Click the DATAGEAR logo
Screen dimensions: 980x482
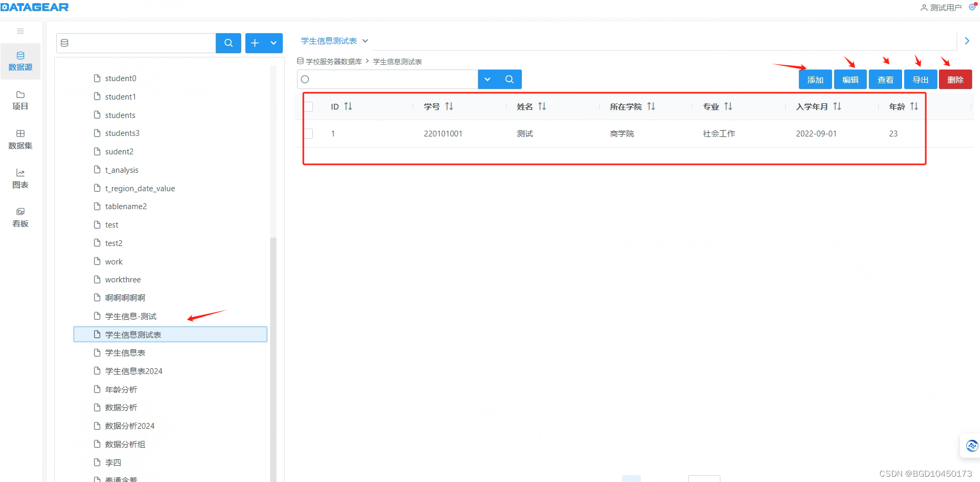[34, 7]
